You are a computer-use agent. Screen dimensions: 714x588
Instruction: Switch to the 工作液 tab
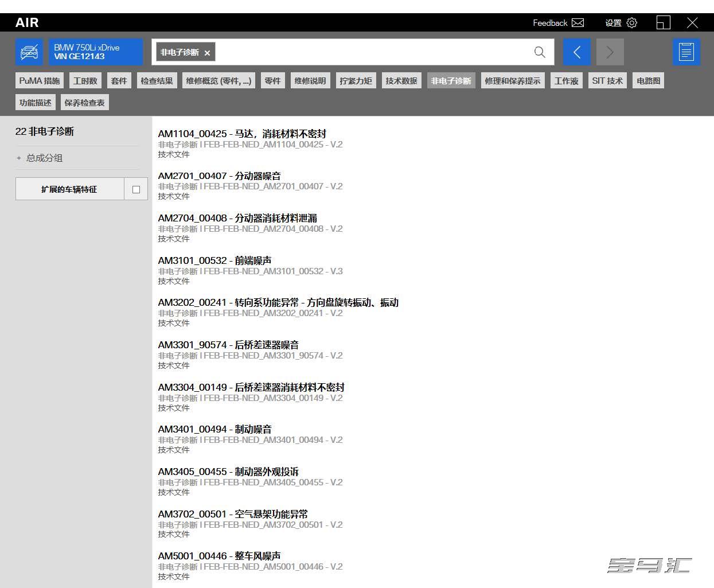point(567,81)
